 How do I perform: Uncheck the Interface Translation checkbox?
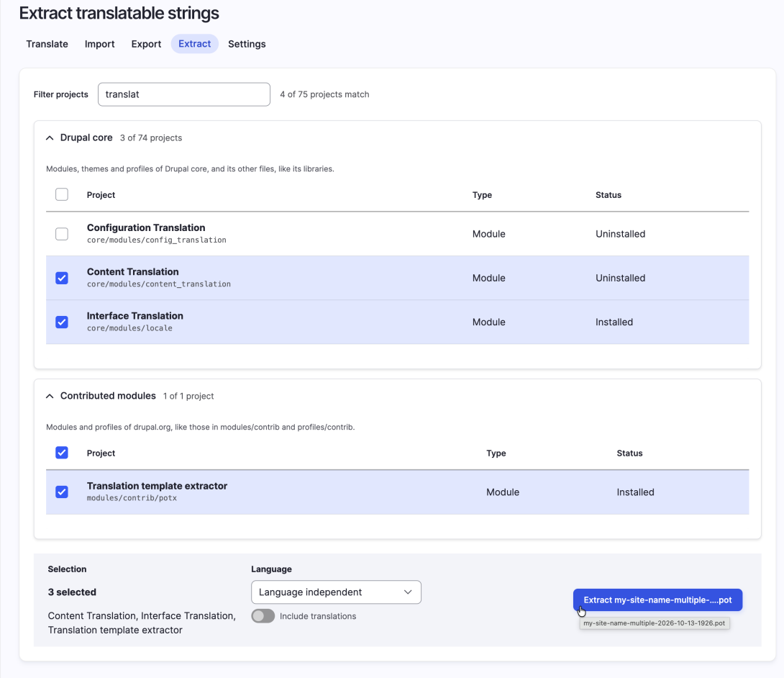[x=62, y=322]
